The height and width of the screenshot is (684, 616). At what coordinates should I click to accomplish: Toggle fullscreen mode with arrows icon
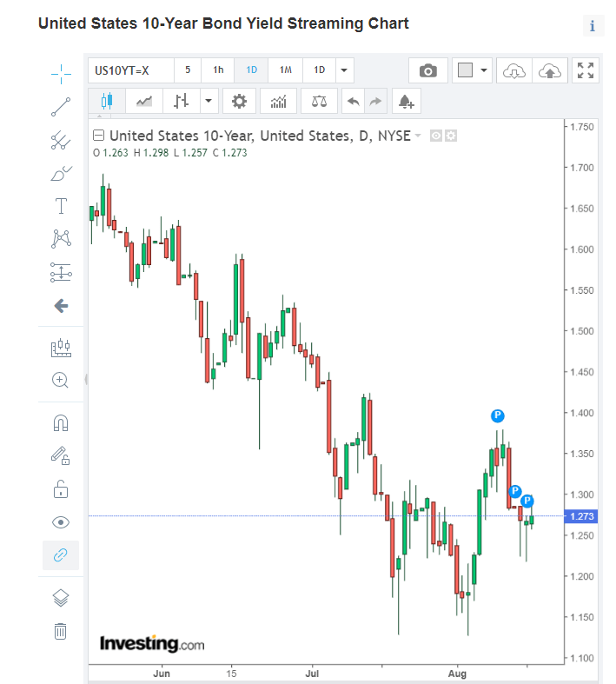tap(586, 70)
